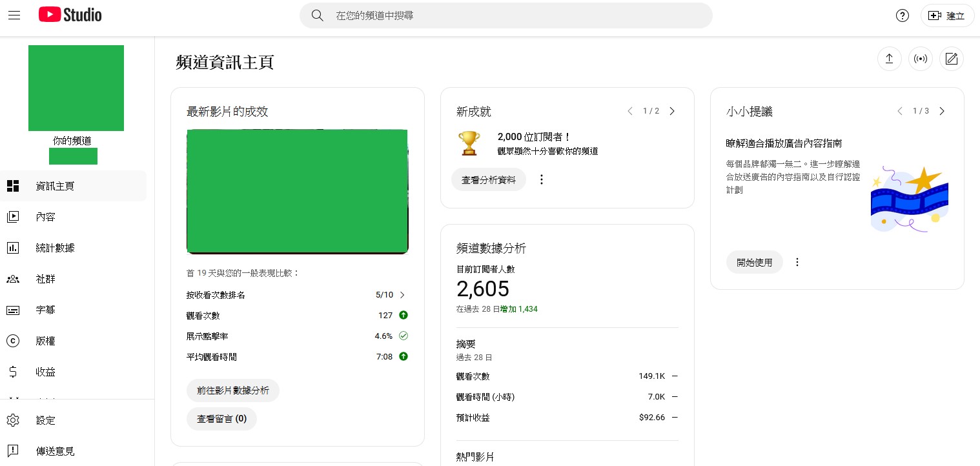
Task: Click 查看留言 (0) button
Action: (221, 419)
